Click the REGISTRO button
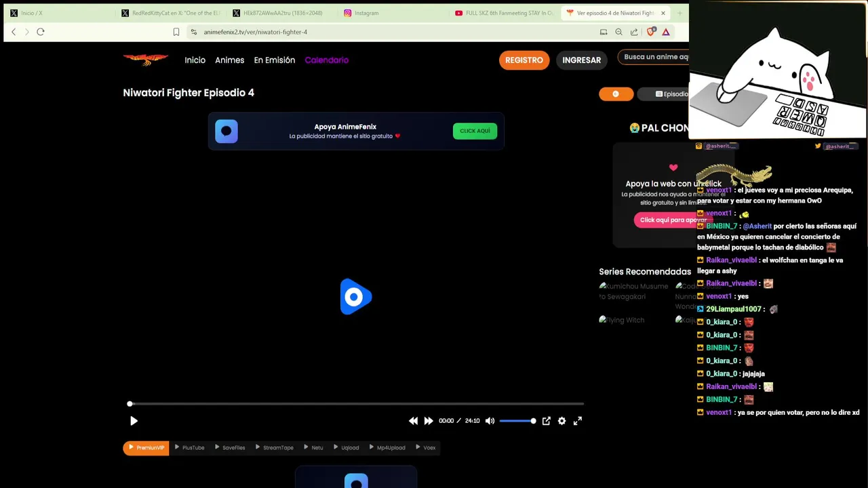 [x=524, y=60]
